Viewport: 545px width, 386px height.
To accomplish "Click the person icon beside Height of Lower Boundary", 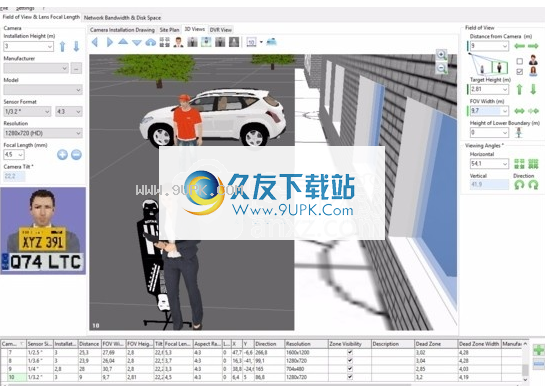I will click(519, 132).
